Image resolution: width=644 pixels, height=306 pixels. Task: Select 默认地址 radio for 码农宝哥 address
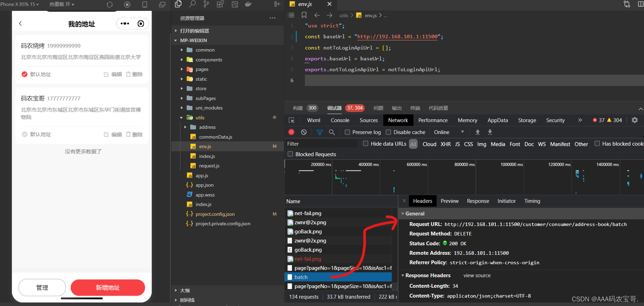click(25, 134)
